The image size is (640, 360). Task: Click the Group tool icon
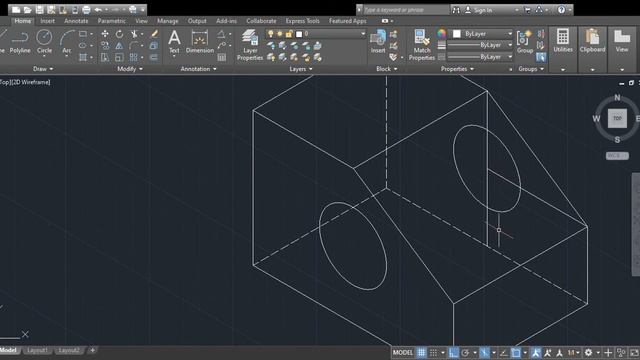coord(524,42)
